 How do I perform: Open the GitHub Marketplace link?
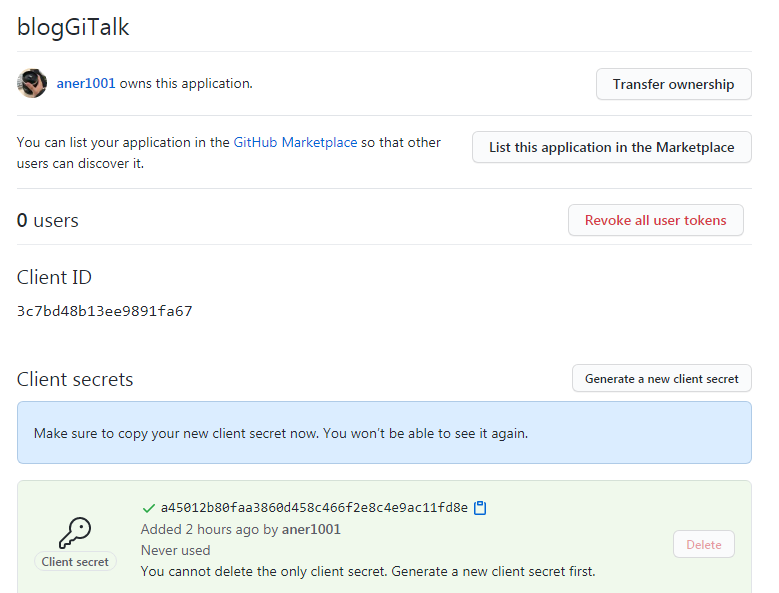(x=295, y=143)
